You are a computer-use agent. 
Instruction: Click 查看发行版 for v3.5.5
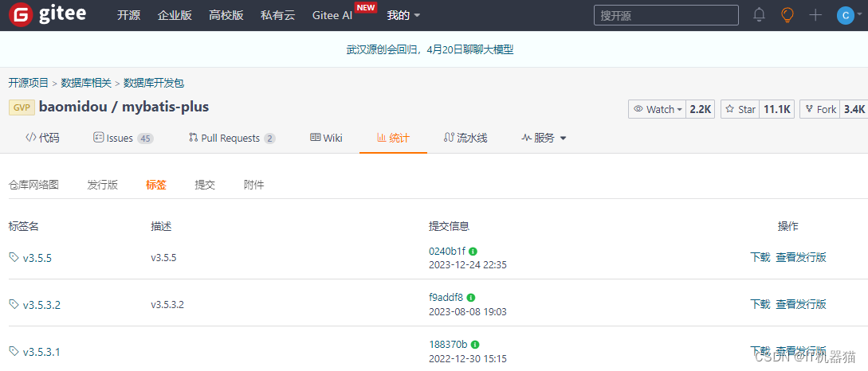801,257
